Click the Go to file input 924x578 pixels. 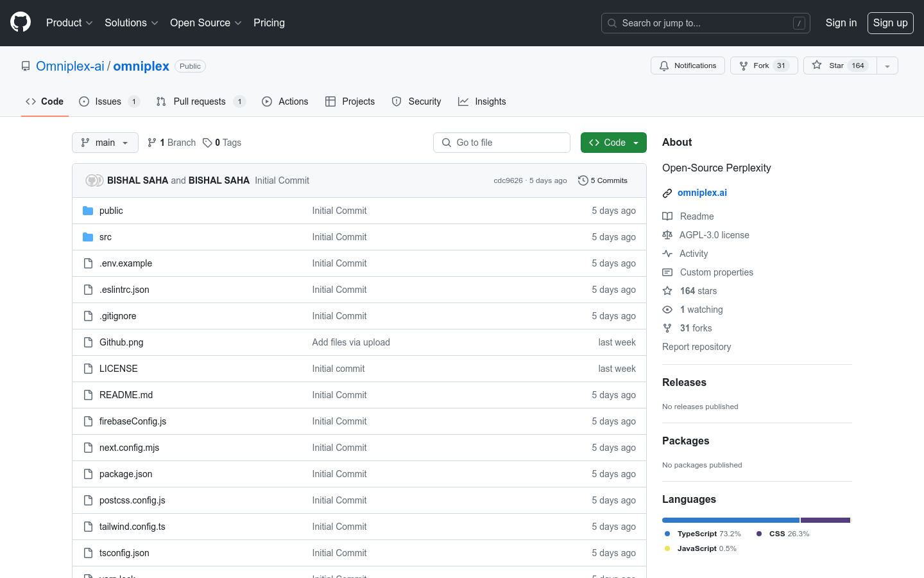[x=502, y=143]
